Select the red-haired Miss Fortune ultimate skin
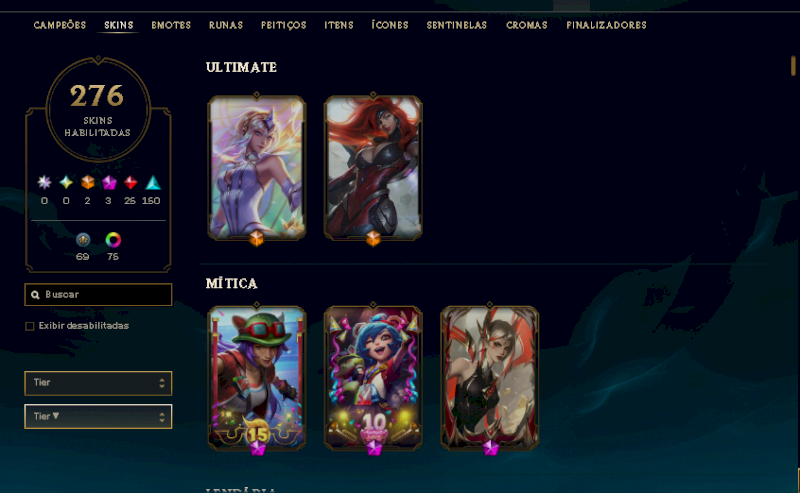 coord(373,167)
